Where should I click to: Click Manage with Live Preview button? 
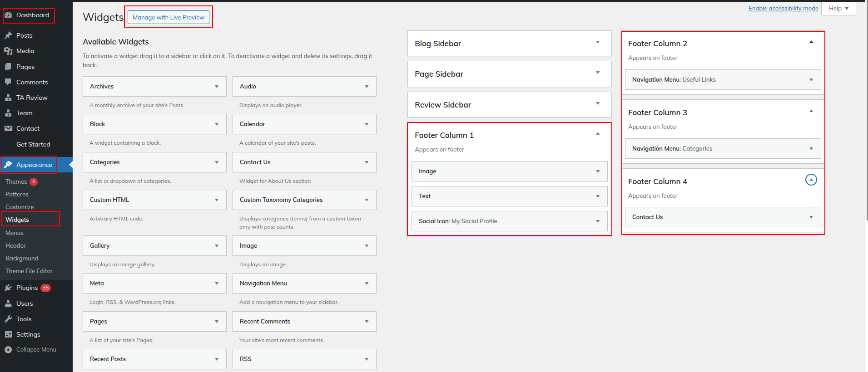point(169,17)
